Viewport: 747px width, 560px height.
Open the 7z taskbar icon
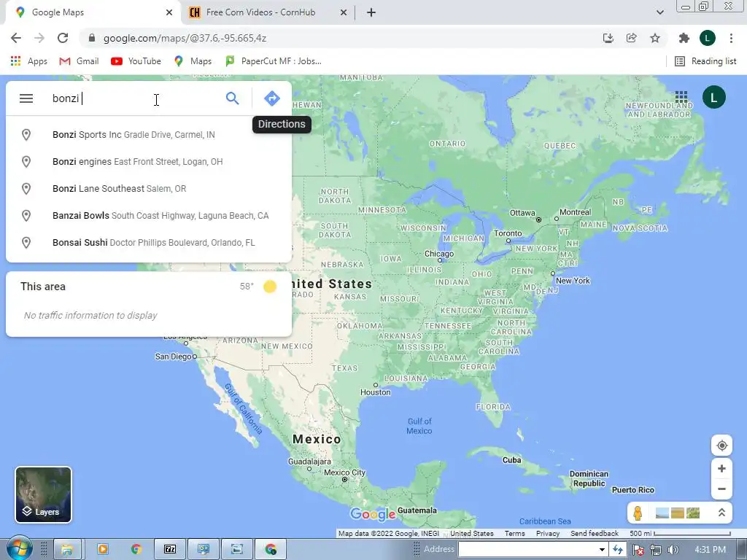point(170,550)
